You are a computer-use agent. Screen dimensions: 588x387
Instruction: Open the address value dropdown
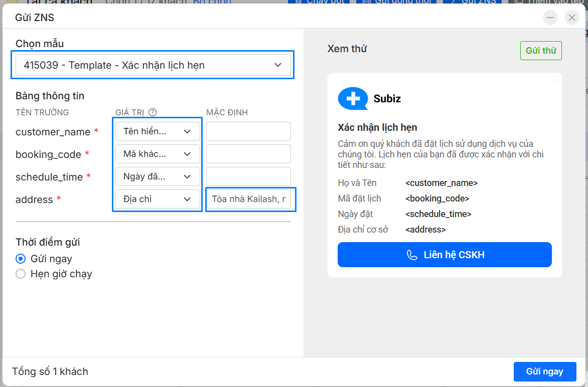tap(158, 199)
